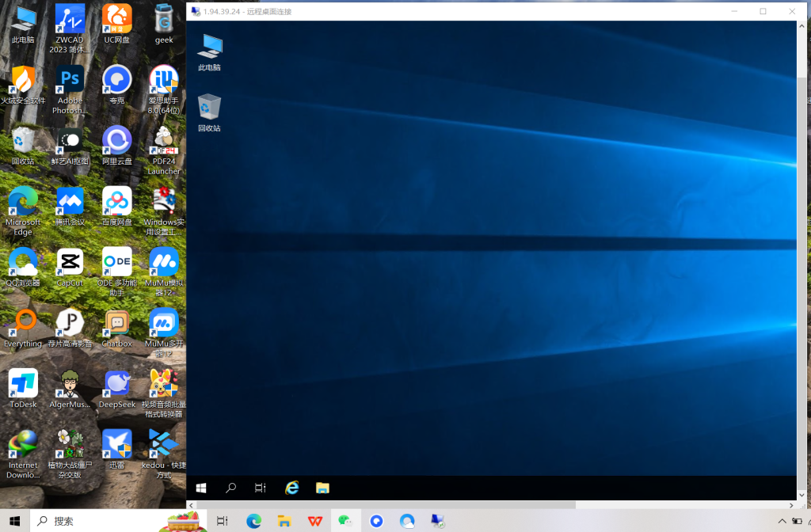Select 爱思助手 8.0 desktop shortcut
This screenshot has height=532, width=811.
164,89
